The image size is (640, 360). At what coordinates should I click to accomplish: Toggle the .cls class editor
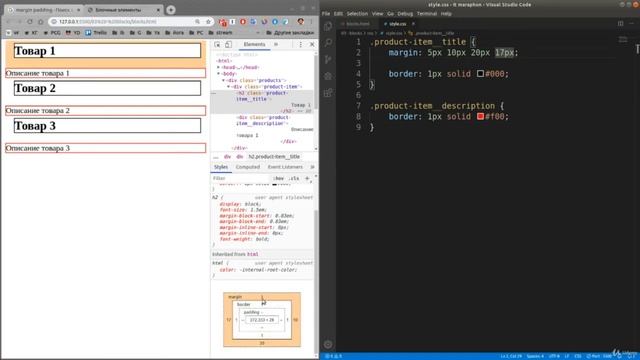294,178
